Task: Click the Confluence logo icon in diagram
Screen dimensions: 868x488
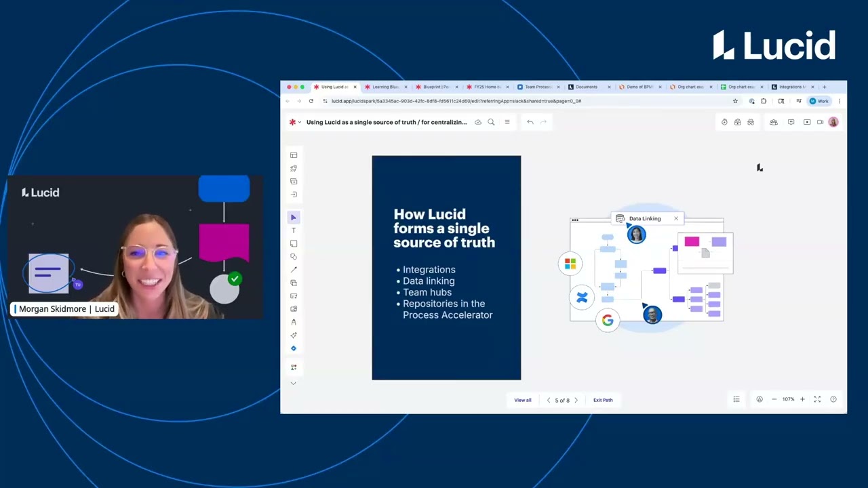Action: click(582, 297)
